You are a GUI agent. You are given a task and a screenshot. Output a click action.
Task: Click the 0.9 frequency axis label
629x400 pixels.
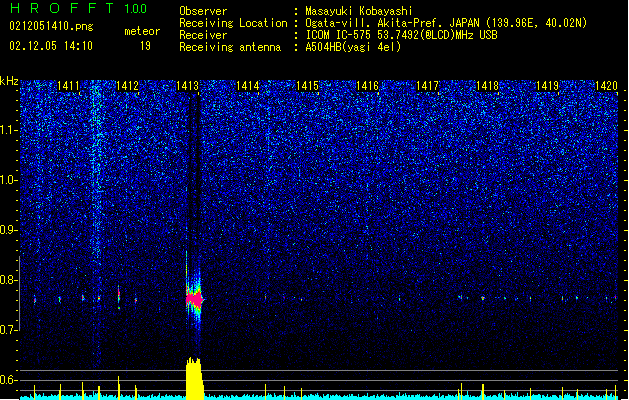pos(9,230)
